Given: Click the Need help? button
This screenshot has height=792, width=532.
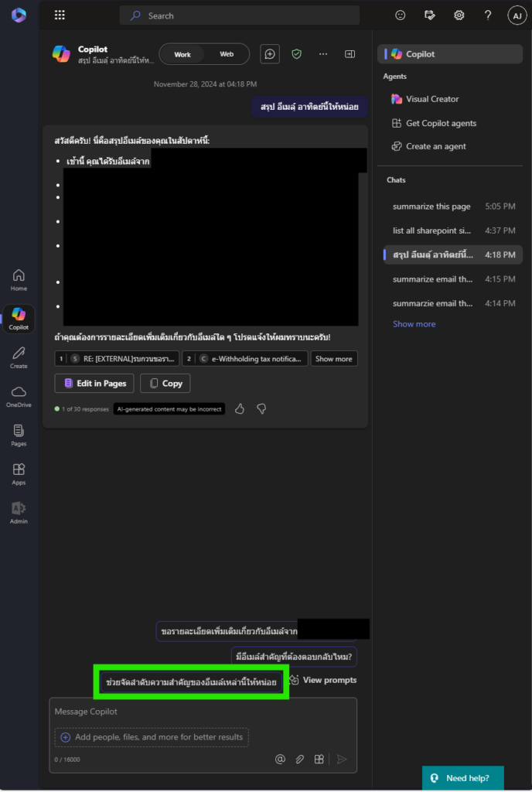Looking at the screenshot, I should (463, 778).
